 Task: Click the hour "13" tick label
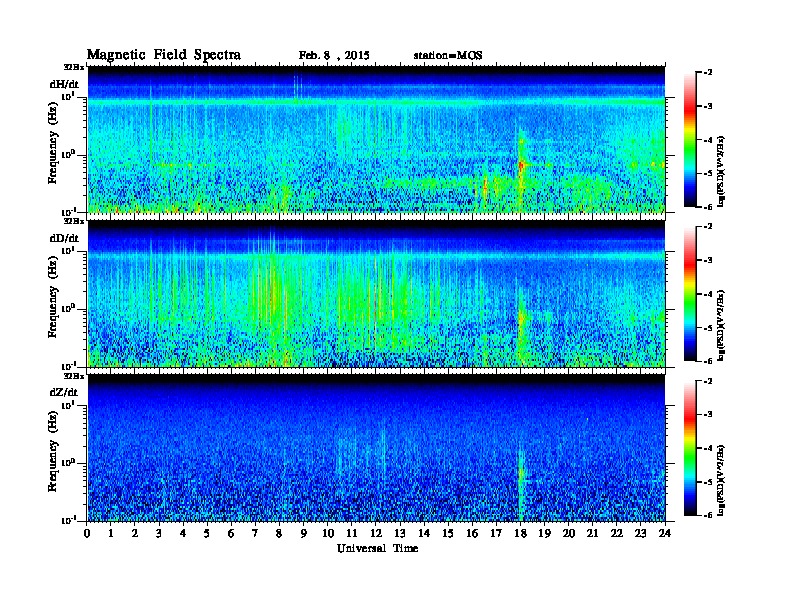[400, 534]
